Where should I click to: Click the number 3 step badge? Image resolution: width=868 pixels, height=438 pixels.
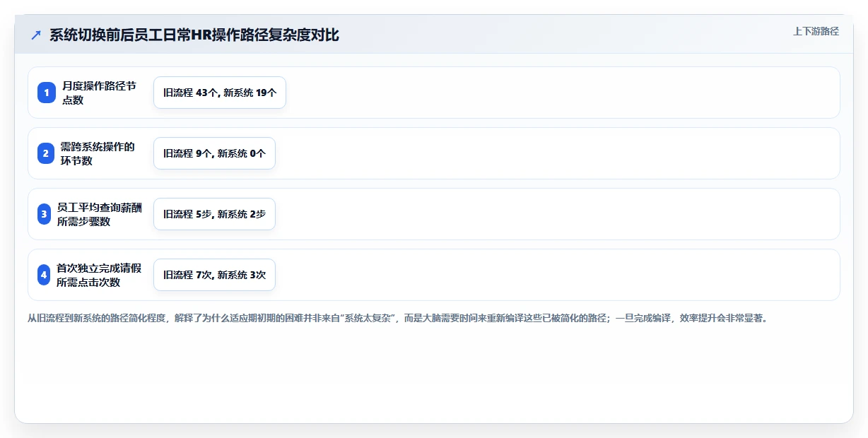(x=44, y=214)
